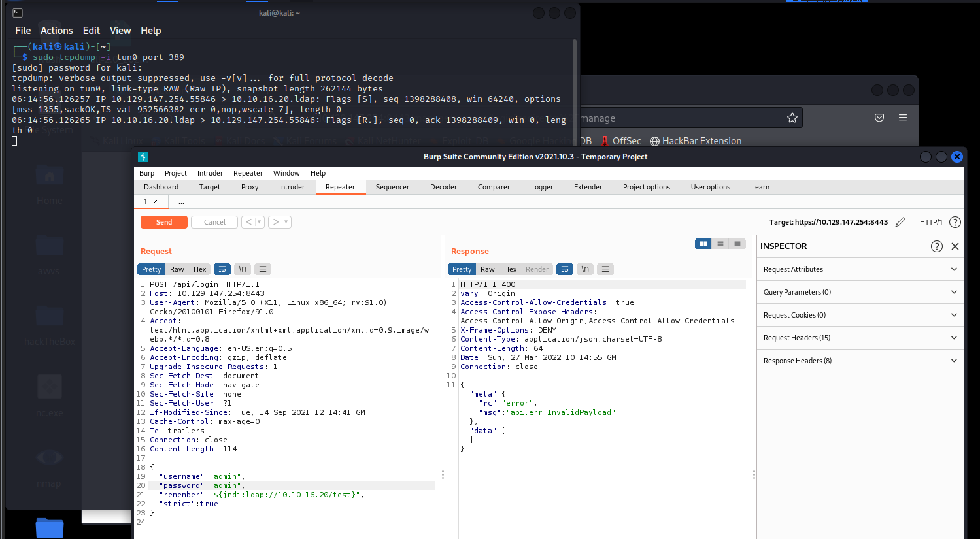The width and height of the screenshot is (980, 539).
Task: Expand the Request Cookies (0) section
Action: [860, 315]
